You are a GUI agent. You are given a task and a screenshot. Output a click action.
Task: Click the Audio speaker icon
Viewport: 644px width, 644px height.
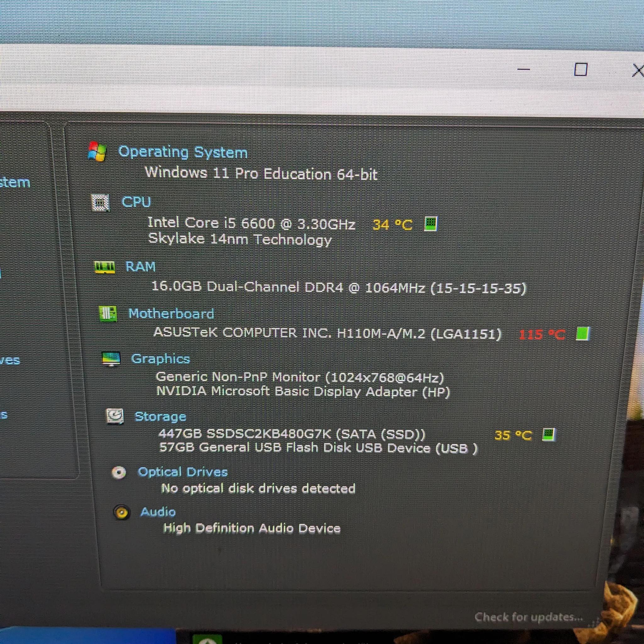(121, 512)
